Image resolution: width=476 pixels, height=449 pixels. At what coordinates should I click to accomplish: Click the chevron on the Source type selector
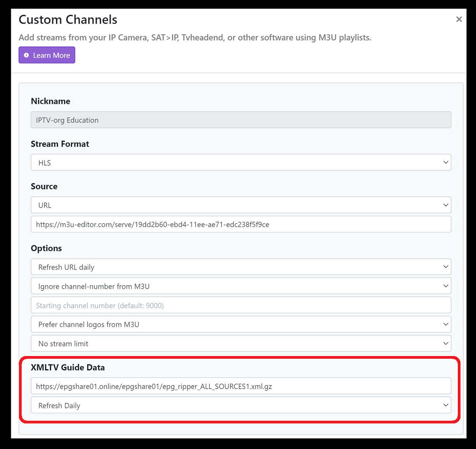tap(445, 205)
